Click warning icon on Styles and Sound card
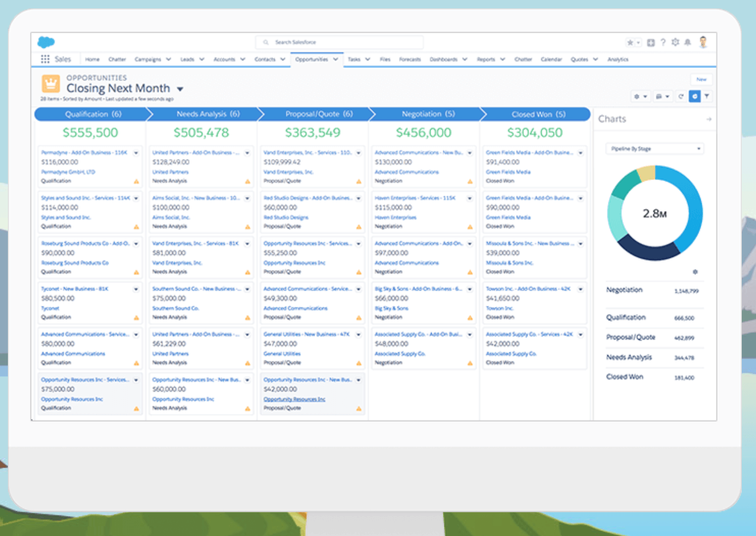Image resolution: width=756 pixels, height=536 pixels. point(136,227)
